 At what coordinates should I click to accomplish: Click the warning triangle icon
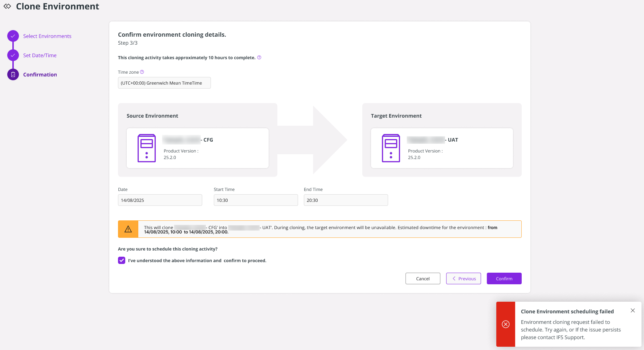click(128, 229)
